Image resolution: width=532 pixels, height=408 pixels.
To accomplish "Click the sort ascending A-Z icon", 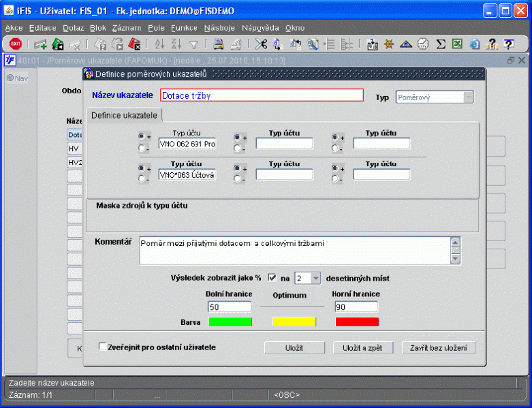I will coord(159,44).
